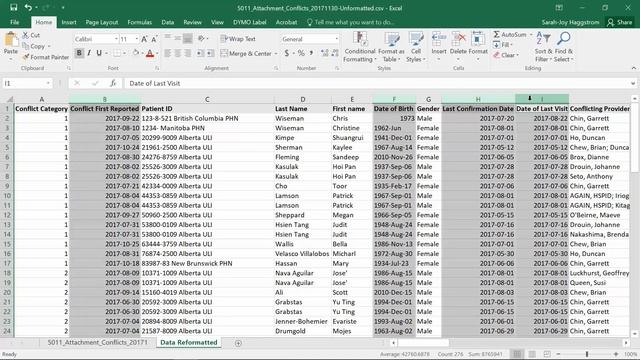This screenshot has width=640, height=360.
Task: Expand the formula bar
Action: point(633,83)
